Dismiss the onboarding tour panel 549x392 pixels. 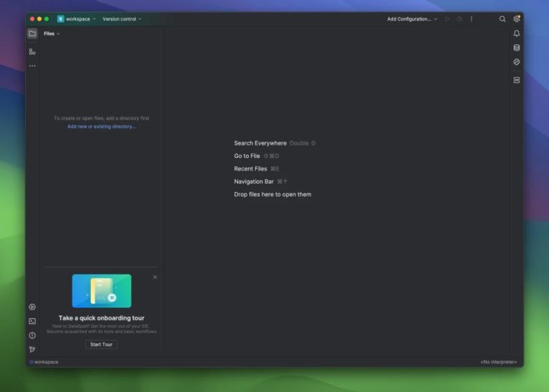pos(154,277)
